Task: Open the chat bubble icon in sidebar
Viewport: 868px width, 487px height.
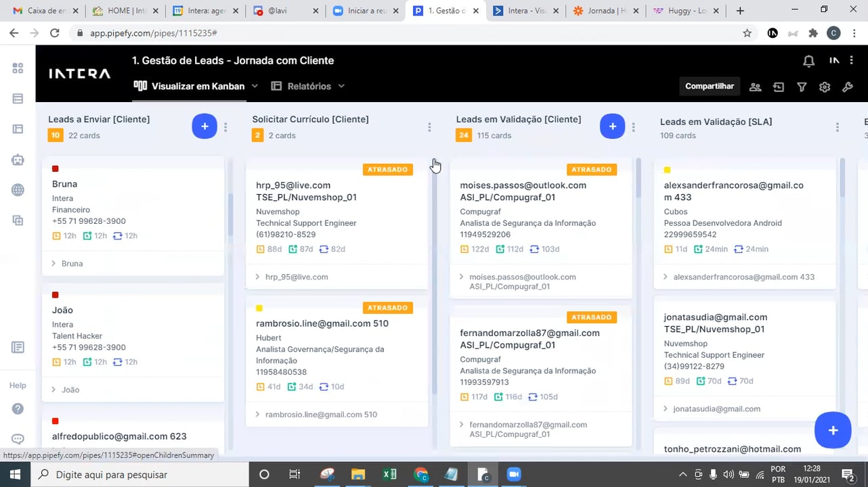Action: 18,439
